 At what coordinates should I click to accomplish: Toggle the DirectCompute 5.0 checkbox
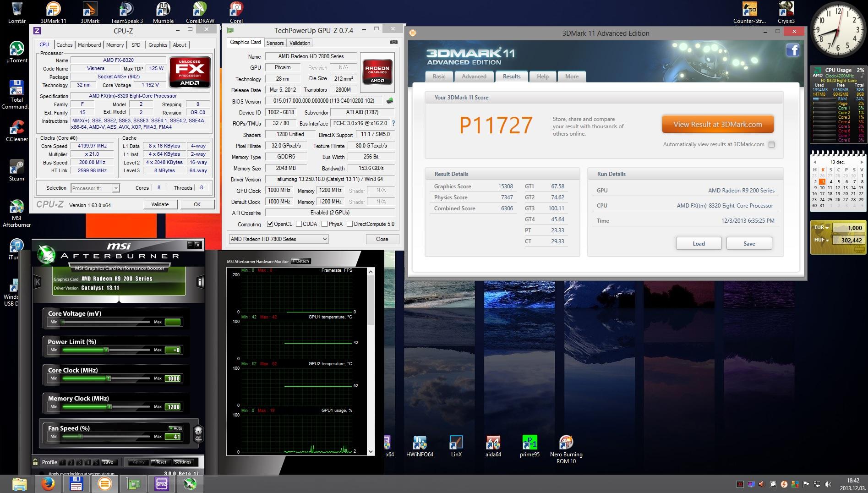349,224
